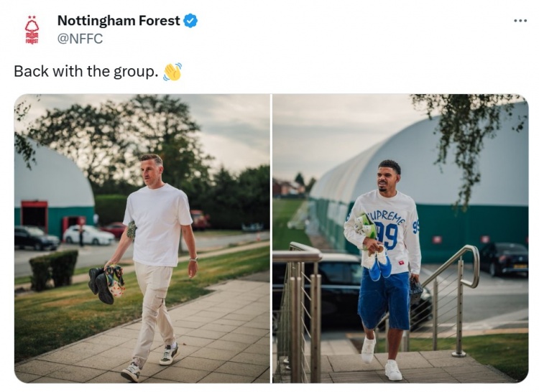539x392 pixels.
Task: Click the white sneakers on the steps
Action: pos(381,359)
